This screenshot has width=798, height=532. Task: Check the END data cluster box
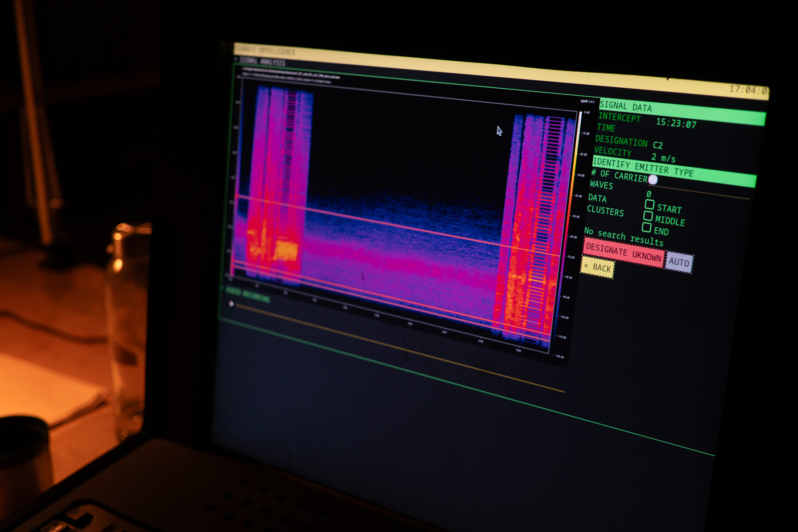[x=646, y=227]
